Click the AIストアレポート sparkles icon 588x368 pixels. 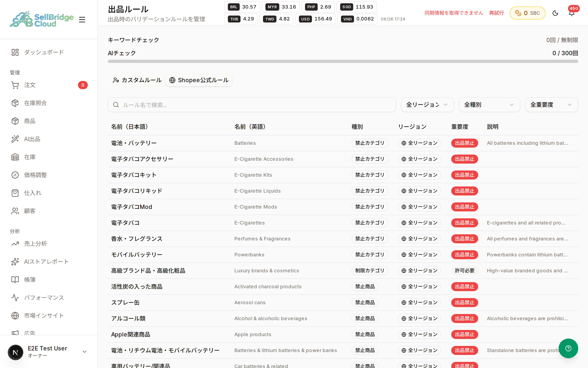coord(15,262)
